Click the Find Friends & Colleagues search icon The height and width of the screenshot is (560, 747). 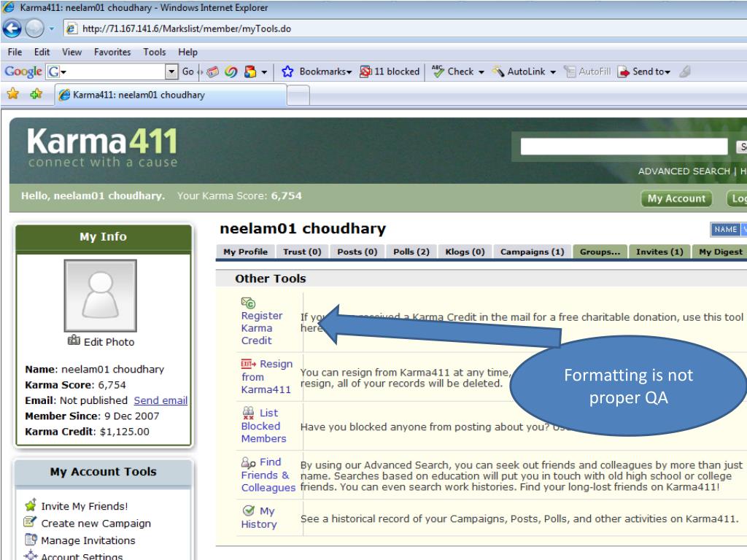pos(248,462)
